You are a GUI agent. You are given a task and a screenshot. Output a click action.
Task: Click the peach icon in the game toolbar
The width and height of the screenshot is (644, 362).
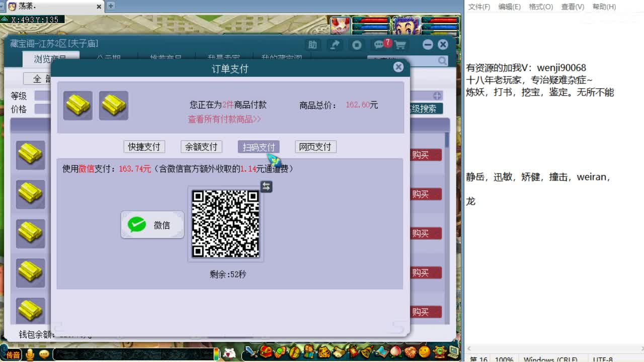[396, 351]
